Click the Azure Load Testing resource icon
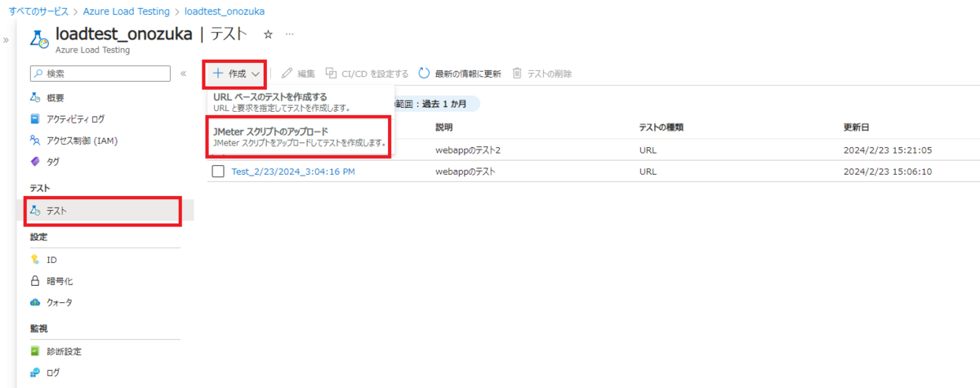The height and width of the screenshot is (388, 980). 39,39
